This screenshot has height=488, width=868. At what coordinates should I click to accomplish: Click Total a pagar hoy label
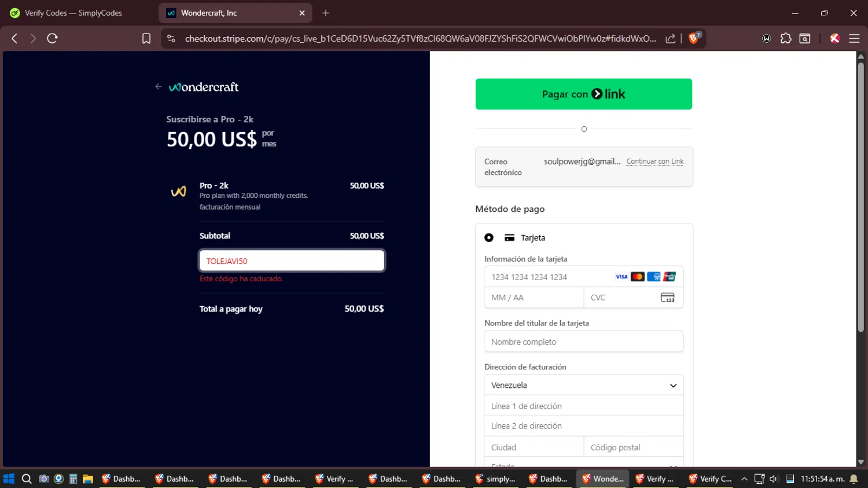231,309
